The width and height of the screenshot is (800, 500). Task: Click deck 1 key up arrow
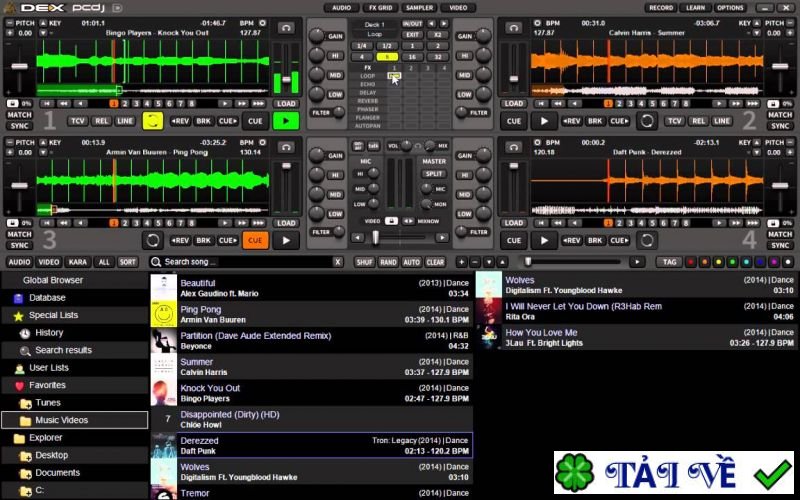(x=43, y=23)
